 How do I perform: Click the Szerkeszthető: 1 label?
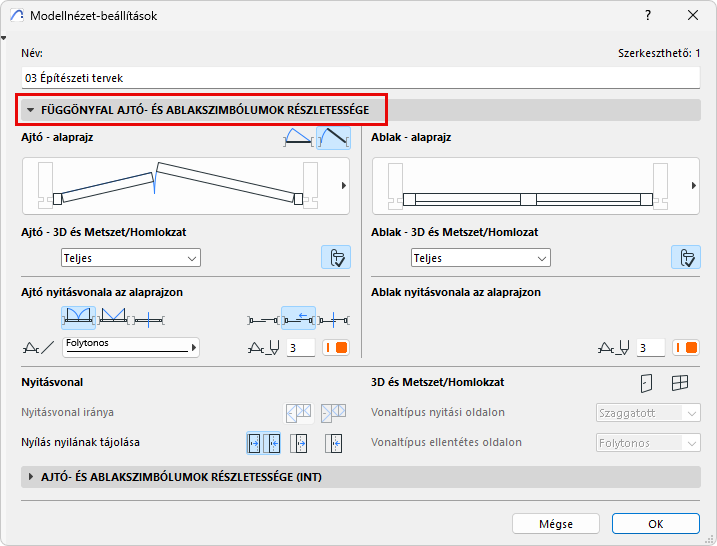coord(659,53)
